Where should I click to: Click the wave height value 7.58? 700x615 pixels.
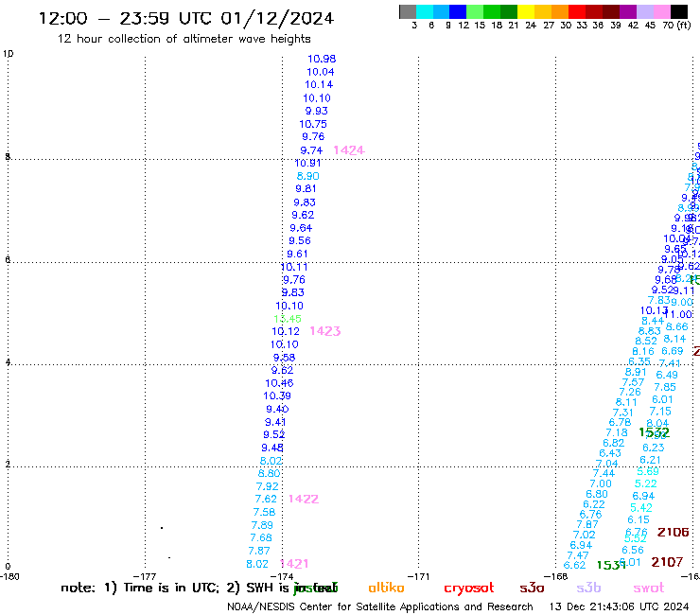pos(264,512)
